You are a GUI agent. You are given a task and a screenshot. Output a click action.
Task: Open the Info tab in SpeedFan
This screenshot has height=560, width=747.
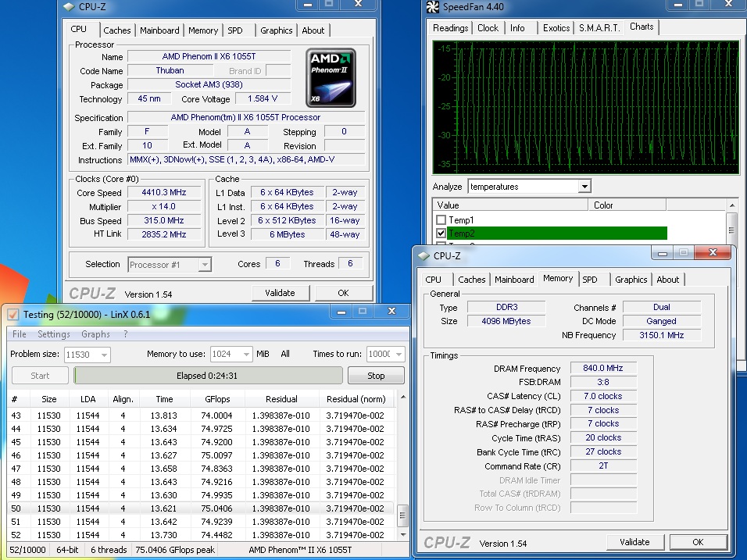click(x=517, y=28)
